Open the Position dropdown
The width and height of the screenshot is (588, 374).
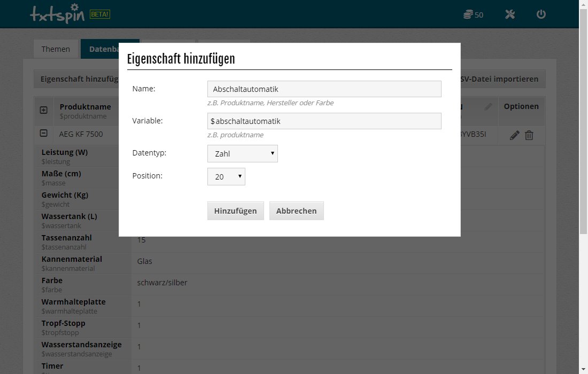tap(226, 177)
